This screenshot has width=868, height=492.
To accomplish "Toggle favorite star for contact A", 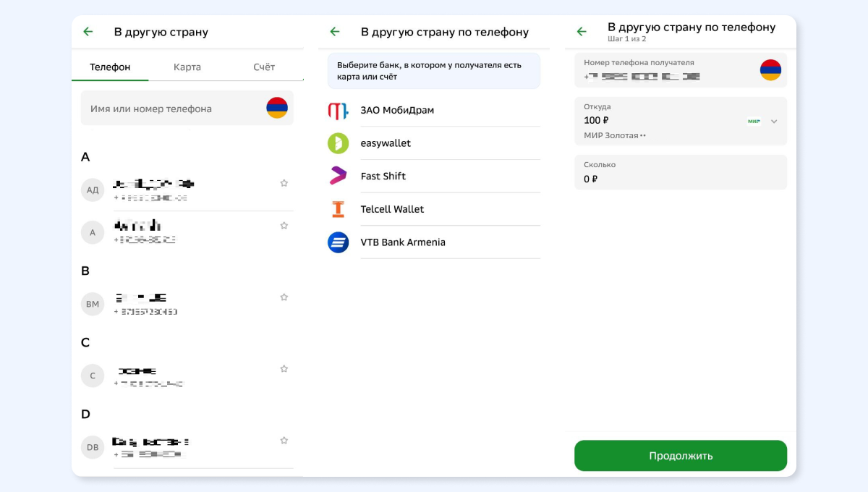I will point(284,226).
